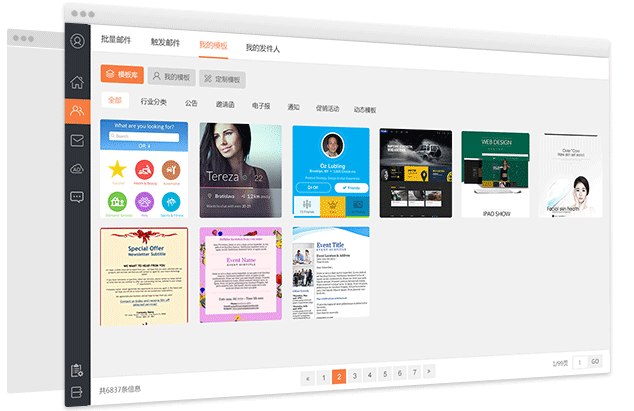Switch to the 批量邮件 tab
This screenshot has width=634, height=411.
point(116,39)
